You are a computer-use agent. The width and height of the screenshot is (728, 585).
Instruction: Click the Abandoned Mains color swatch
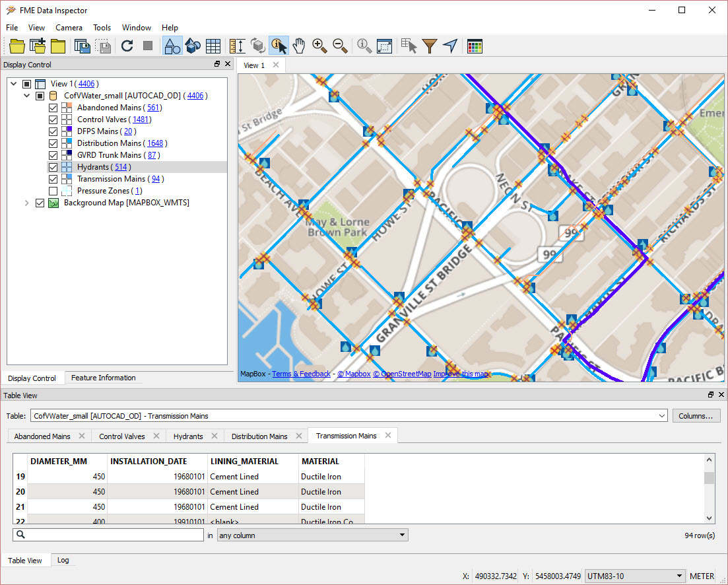coord(67,107)
